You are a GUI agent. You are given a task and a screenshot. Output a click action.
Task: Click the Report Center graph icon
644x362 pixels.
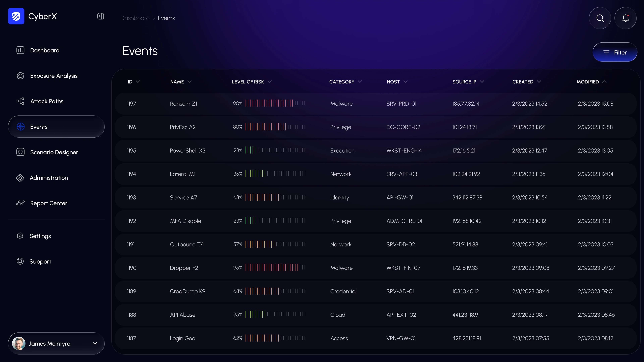click(20, 203)
